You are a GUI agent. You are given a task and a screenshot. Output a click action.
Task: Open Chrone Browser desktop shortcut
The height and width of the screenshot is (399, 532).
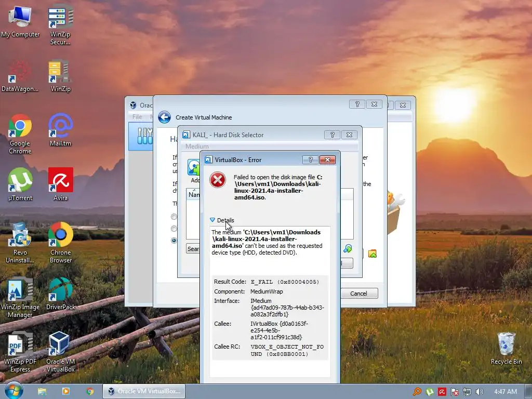[x=60, y=243]
